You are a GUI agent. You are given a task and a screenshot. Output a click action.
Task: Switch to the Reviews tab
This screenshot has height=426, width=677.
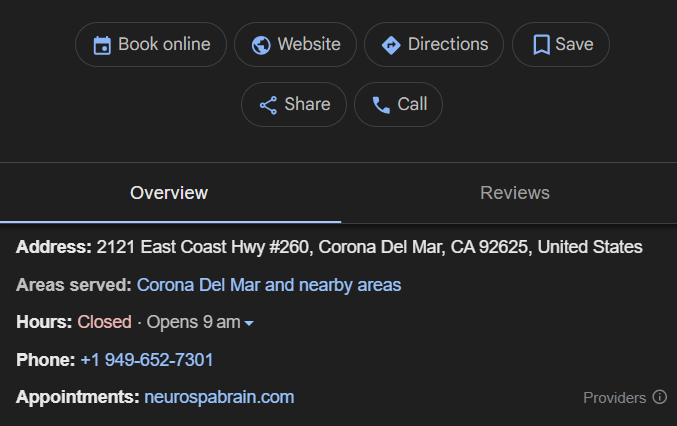tap(515, 193)
